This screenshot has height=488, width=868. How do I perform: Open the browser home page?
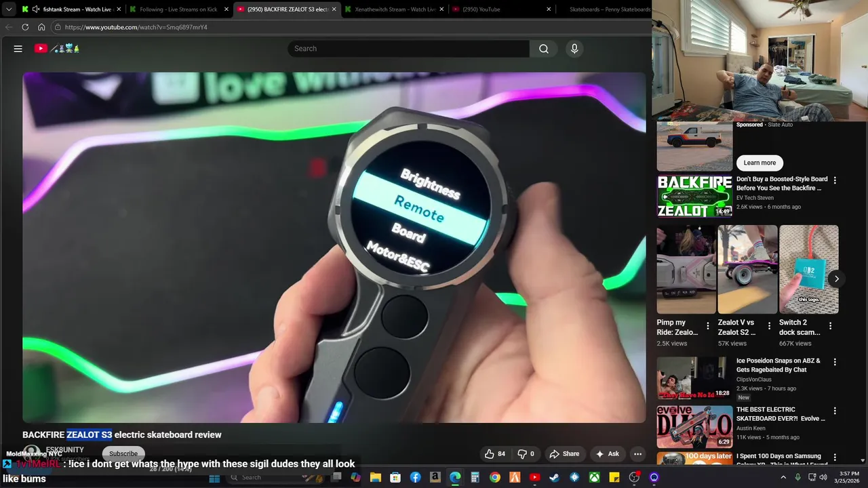click(41, 27)
